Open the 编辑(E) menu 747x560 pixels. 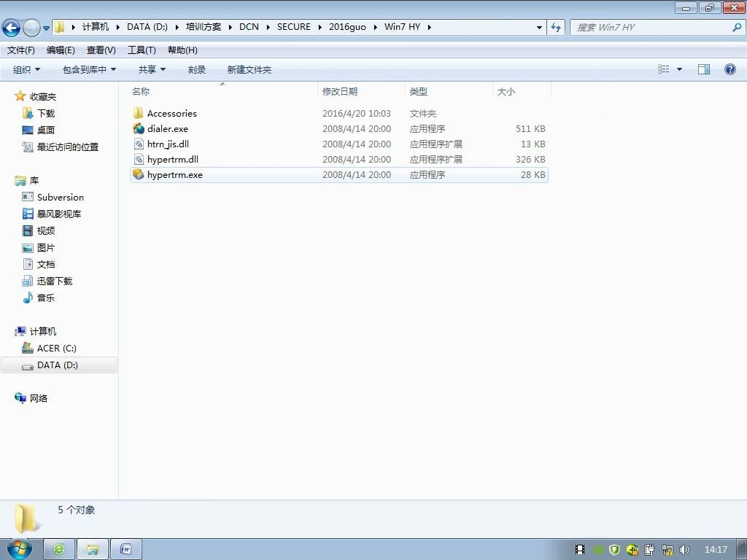click(61, 50)
